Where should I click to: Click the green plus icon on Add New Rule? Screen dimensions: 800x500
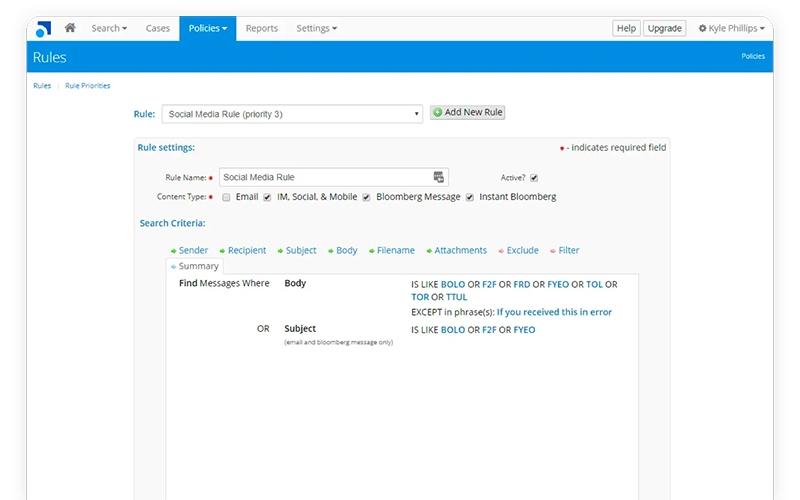coord(437,112)
